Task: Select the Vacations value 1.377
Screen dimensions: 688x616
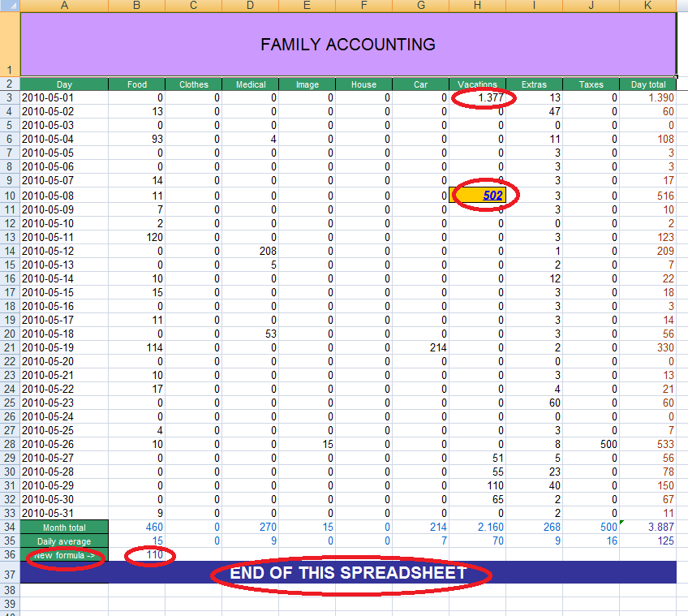Action: (477, 97)
